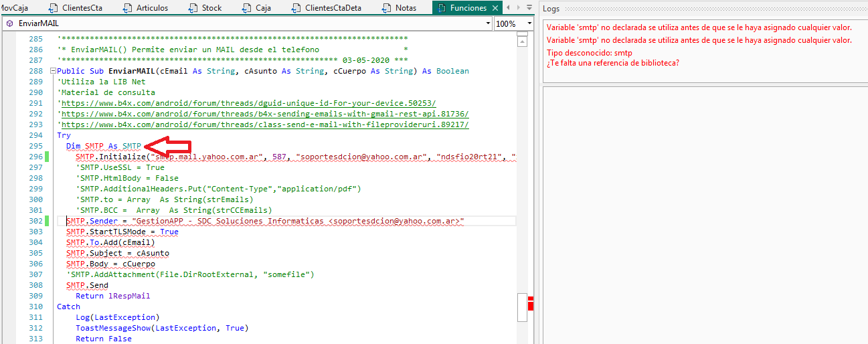The image size is (868, 344).
Task: Click the Funciones tab file icon
Action: [442, 8]
